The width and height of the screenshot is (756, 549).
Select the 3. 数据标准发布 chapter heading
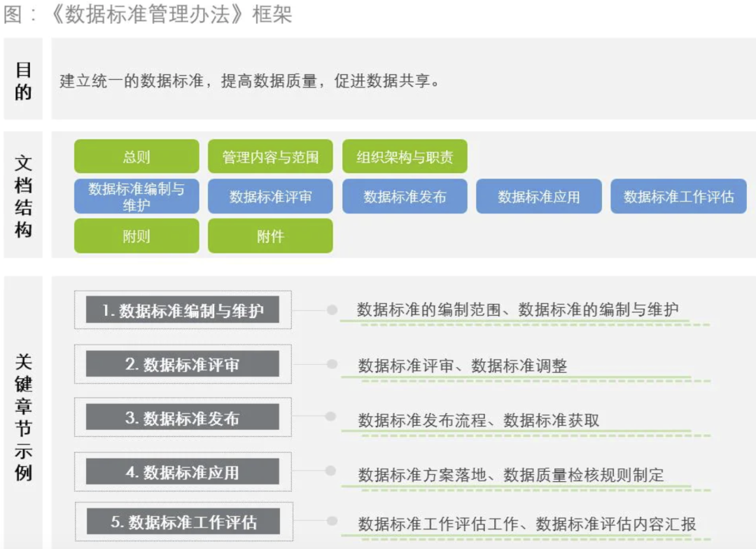182,417
